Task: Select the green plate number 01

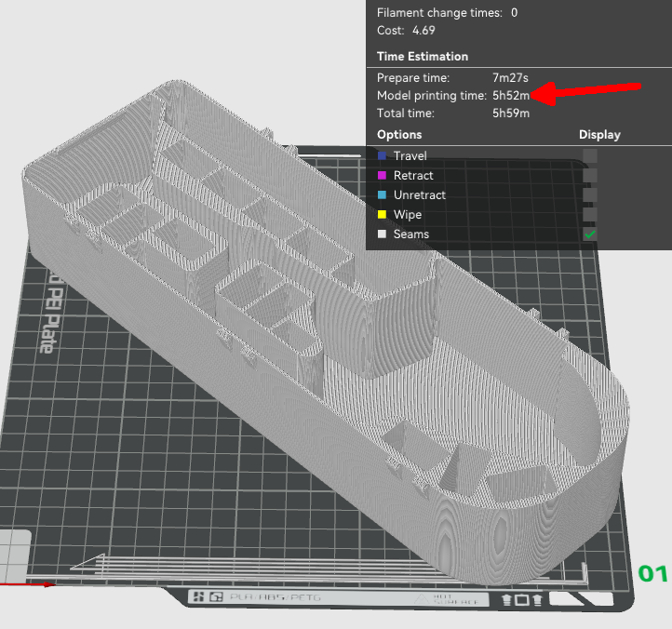Action: [x=653, y=573]
